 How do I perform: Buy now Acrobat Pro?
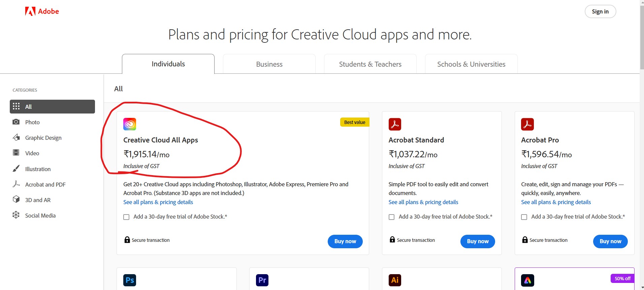pos(610,241)
